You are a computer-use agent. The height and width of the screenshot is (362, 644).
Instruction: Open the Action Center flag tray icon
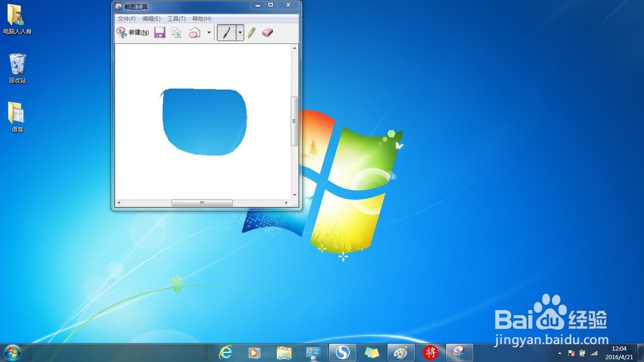click(571, 353)
